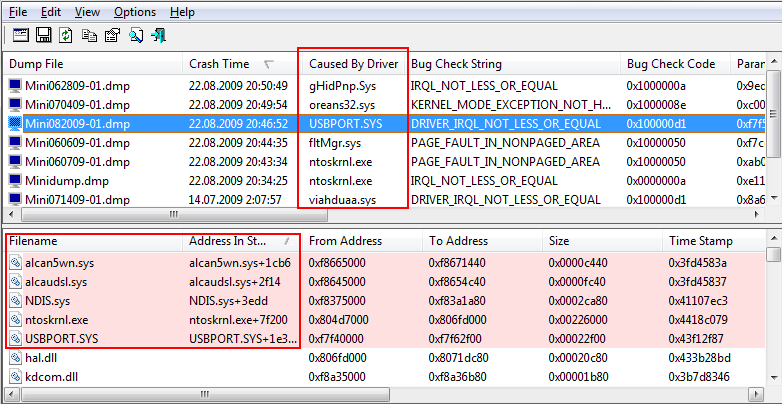The height and width of the screenshot is (404, 782).
Task: Click the upper pane's horizontal scrollbar thumb
Action: [x=173, y=215]
